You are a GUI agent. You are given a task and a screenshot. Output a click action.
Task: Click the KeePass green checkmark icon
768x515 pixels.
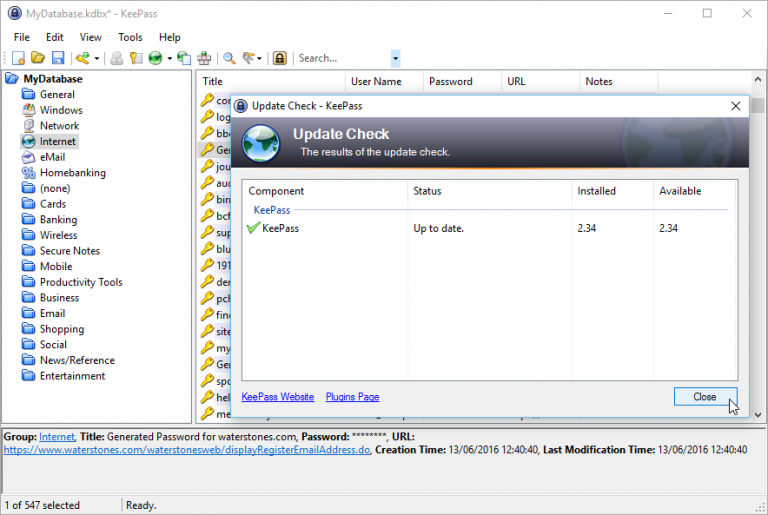[x=253, y=228]
